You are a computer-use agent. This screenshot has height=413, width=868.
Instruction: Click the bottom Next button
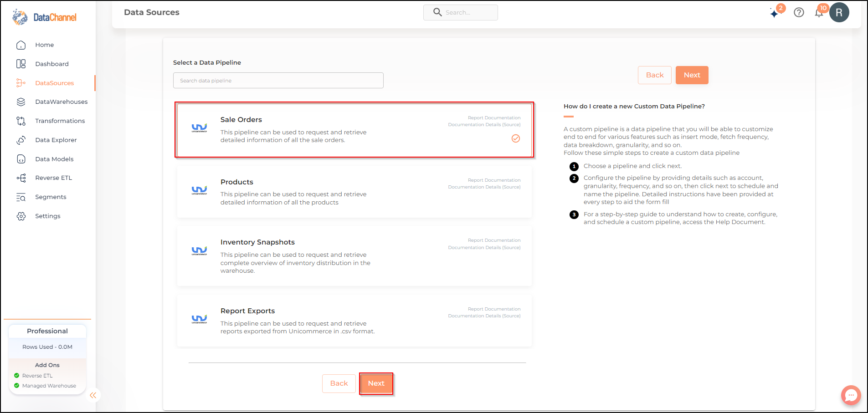tap(376, 383)
